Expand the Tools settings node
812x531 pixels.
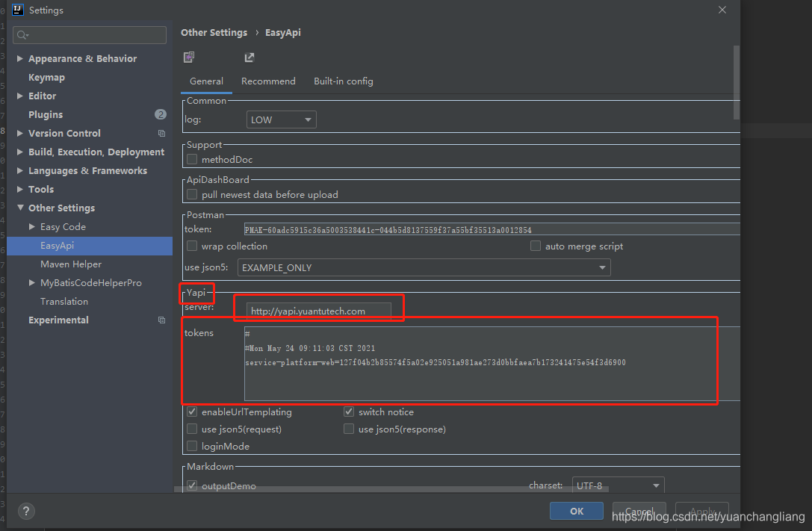[x=19, y=189]
